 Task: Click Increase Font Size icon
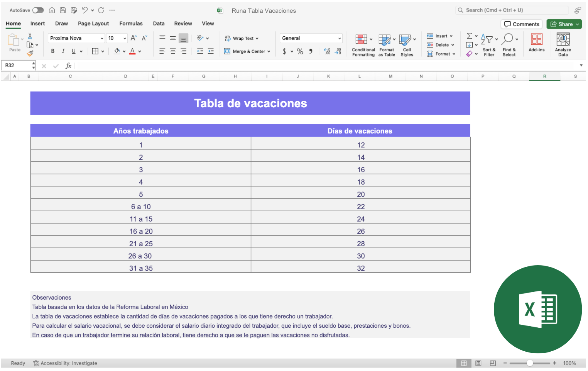tap(133, 38)
